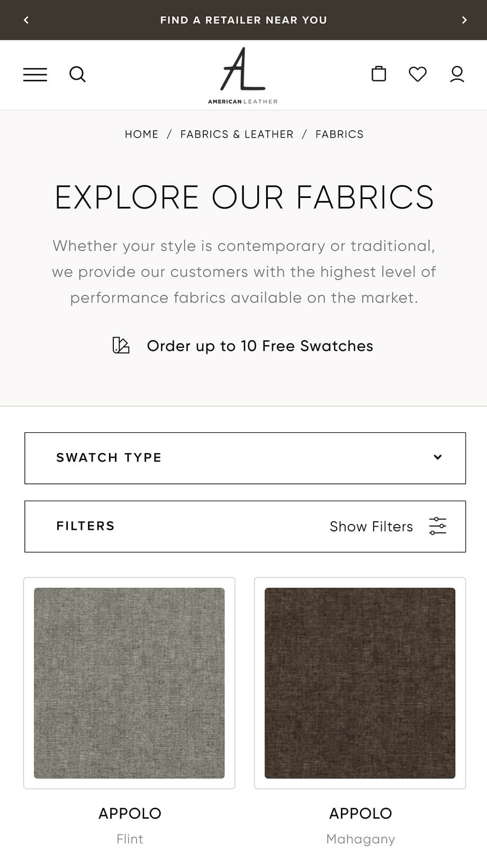
Task: Click Find a Retailer Near You
Action: click(243, 20)
